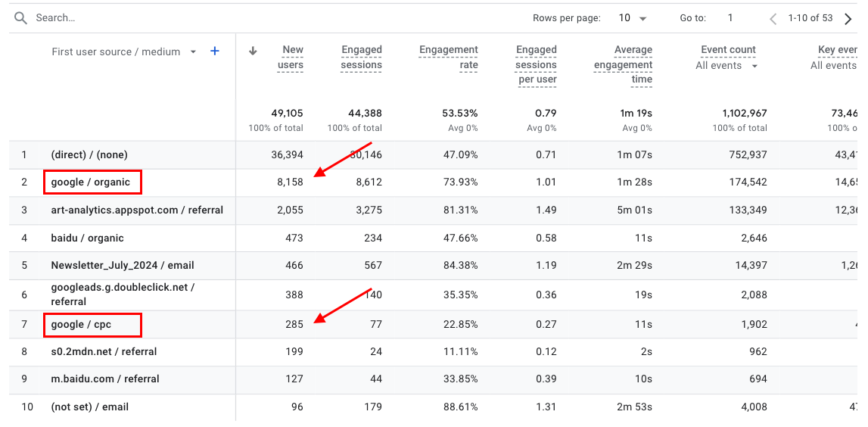The width and height of the screenshot is (868, 427).
Task: Edit the Go to page number field
Action: (x=730, y=18)
